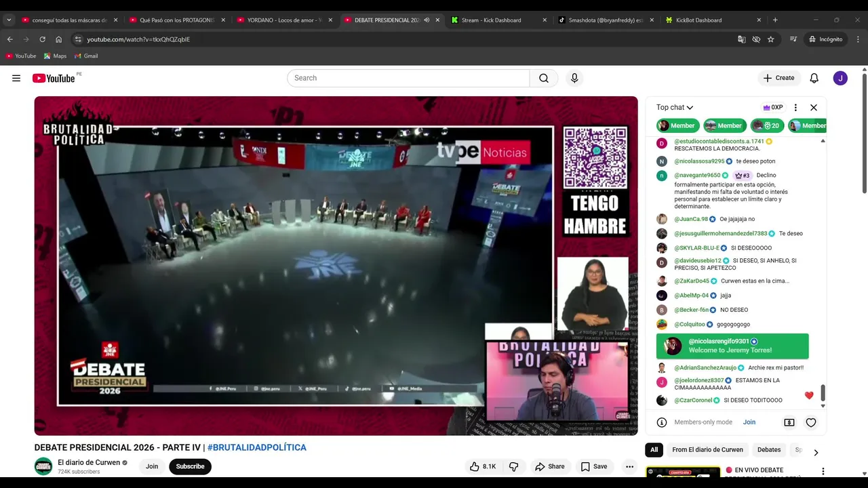
Task: Open Super Chat dollar icon in chat
Action: coord(789,422)
